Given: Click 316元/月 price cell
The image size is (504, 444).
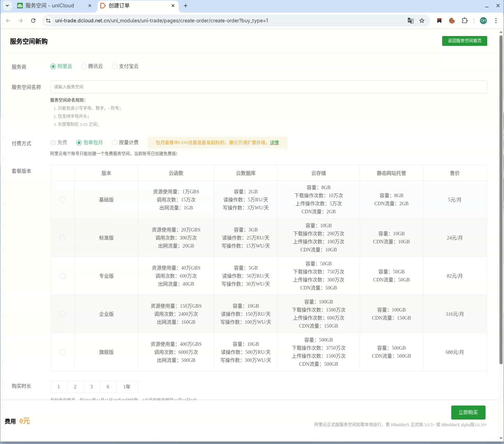Looking at the screenshot, I should coord(455,314).
